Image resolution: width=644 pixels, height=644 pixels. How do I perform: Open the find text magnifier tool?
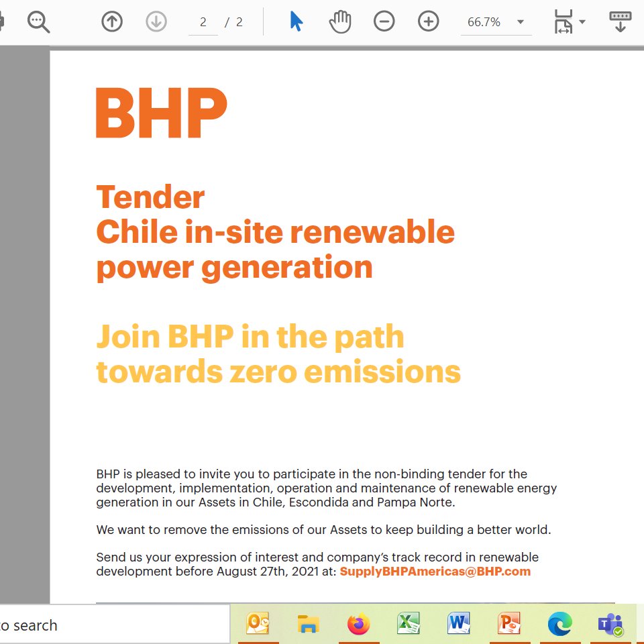(38, 21)
